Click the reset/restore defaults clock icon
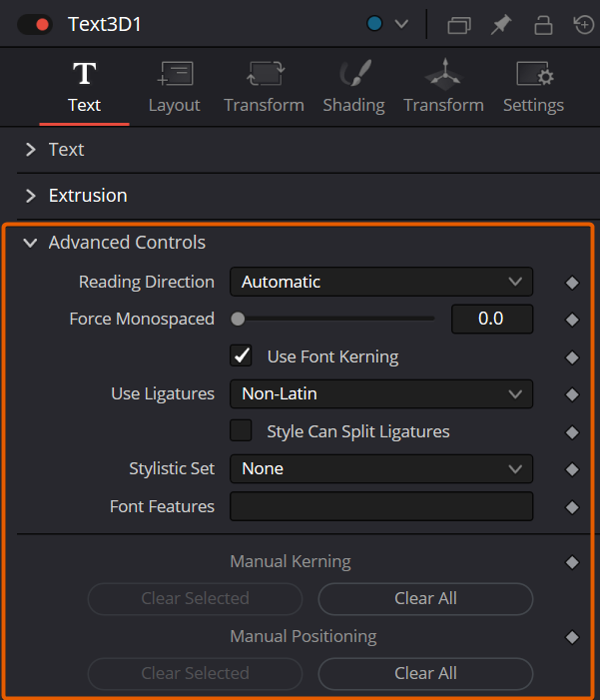 (584, 24)
